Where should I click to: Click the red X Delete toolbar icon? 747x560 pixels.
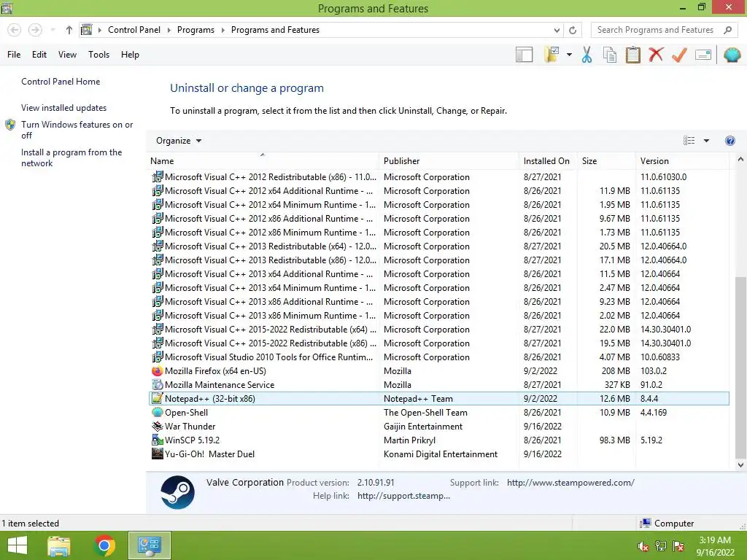pos(656,55)
